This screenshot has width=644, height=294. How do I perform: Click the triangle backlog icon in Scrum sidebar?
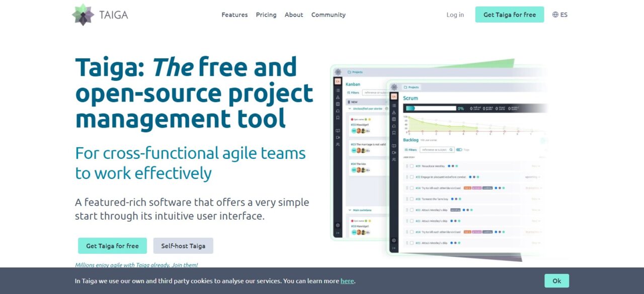[x=394, y=112]
